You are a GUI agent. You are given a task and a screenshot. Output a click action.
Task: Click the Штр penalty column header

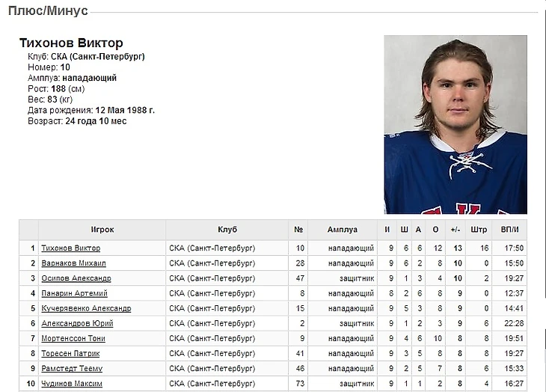pyautogui.click(x=479, y=230)
